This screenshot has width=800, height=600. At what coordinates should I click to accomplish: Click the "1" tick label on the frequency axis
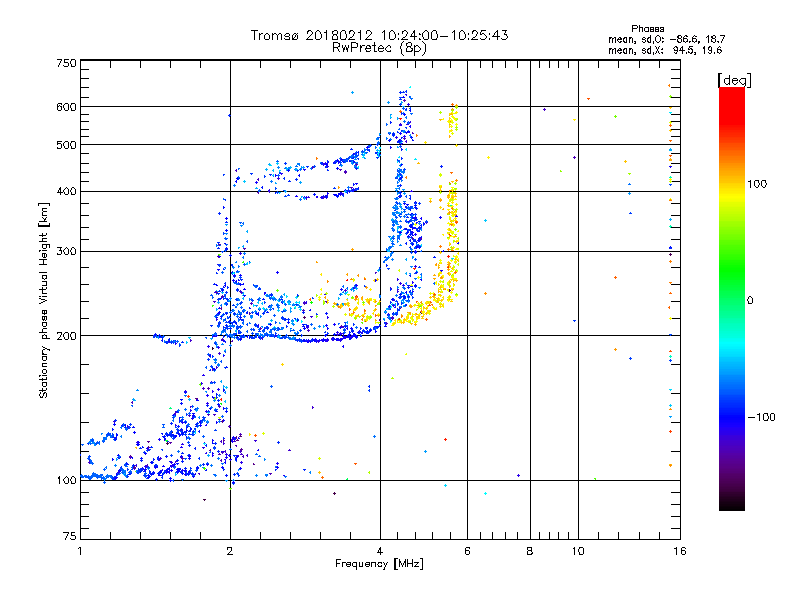click(x=80, y=551)
